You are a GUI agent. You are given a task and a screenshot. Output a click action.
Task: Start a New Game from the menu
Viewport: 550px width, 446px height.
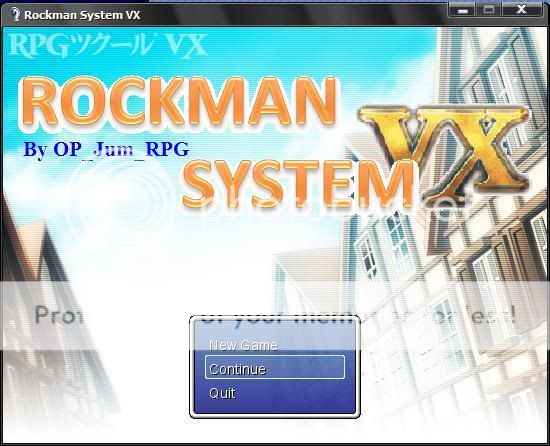point(243,345)
